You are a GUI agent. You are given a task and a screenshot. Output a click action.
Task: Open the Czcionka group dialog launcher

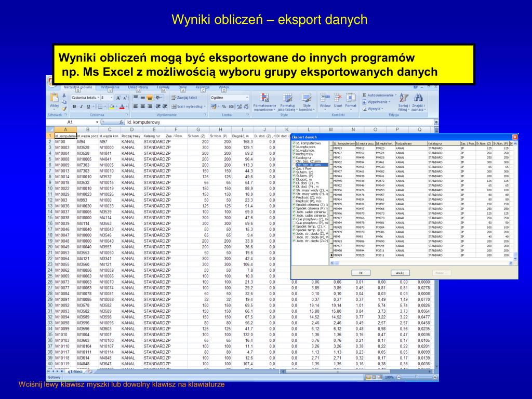(127, 115)
